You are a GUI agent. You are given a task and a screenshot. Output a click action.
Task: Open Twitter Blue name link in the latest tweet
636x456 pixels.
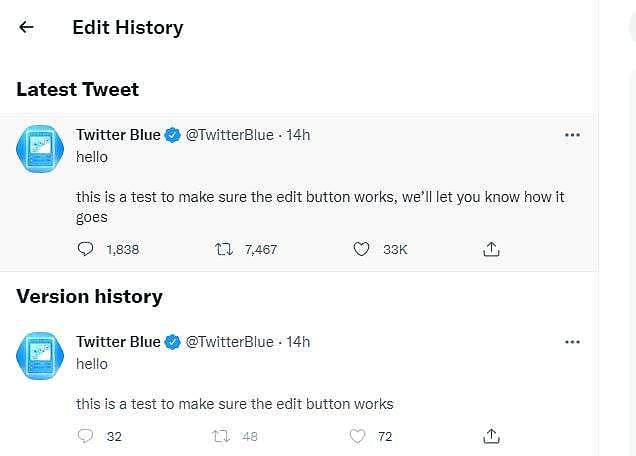[118, 135]
